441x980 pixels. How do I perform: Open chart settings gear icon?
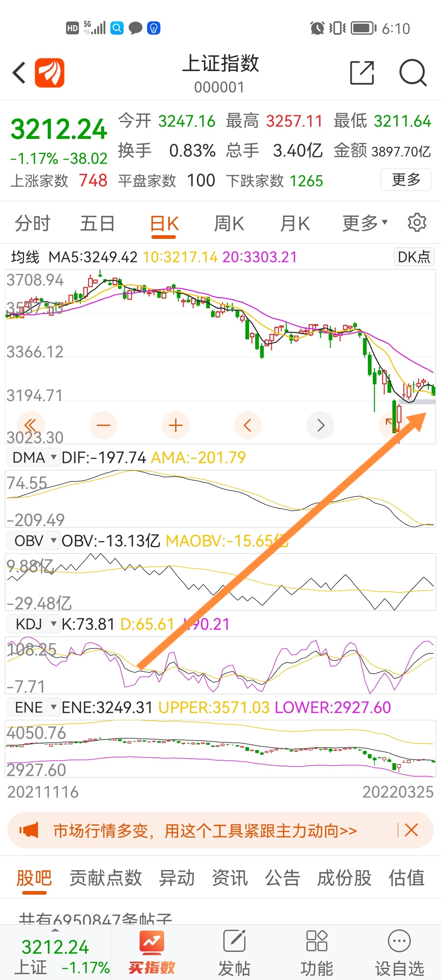pos(417,223)
